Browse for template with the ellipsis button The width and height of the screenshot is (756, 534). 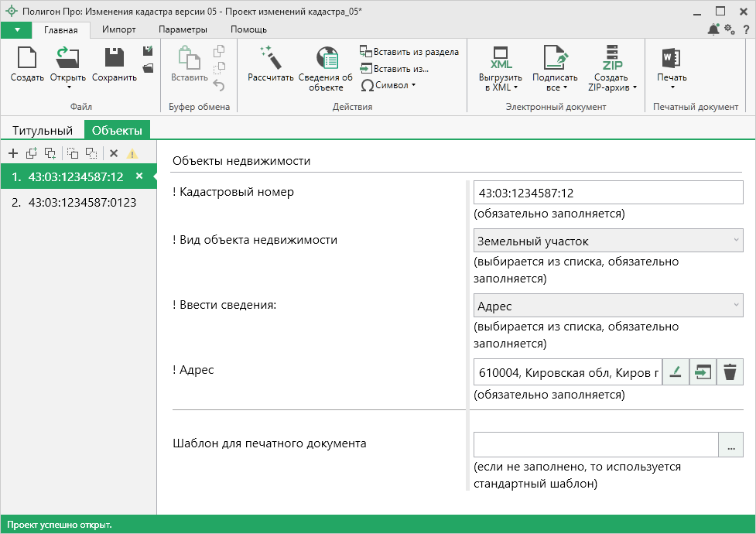click(730, 445)
